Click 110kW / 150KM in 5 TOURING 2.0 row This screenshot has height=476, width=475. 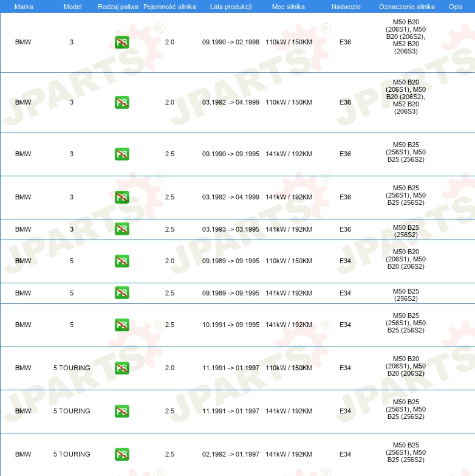pos(289,368)
